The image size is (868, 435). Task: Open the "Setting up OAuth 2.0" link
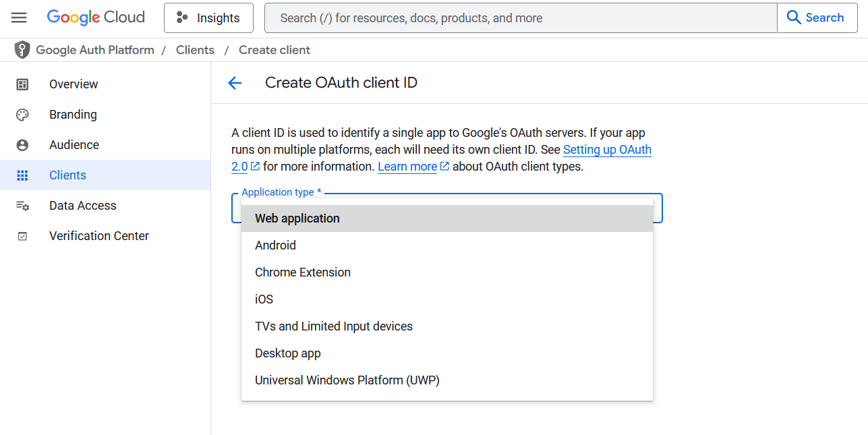point(606,150)
